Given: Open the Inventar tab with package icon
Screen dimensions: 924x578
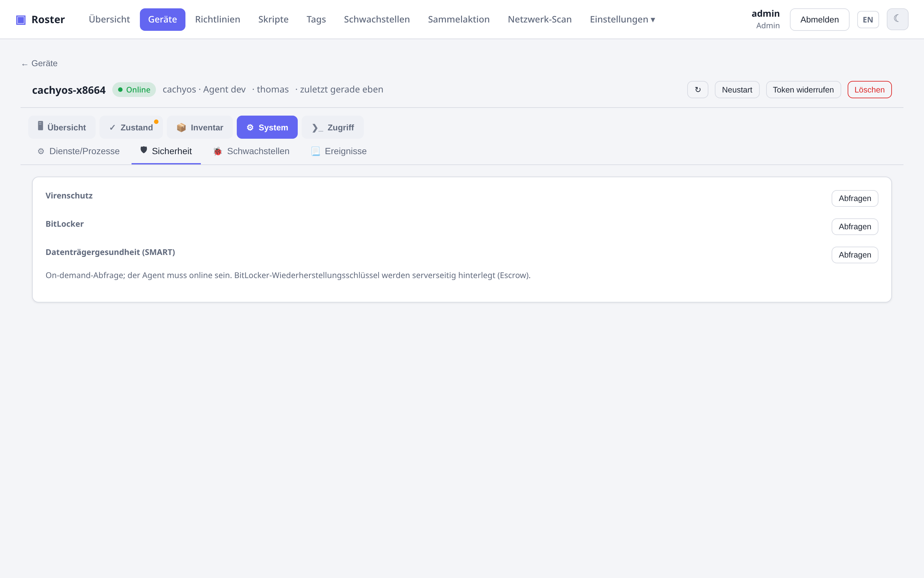Looking at the screenshot, I should [200, 127].
